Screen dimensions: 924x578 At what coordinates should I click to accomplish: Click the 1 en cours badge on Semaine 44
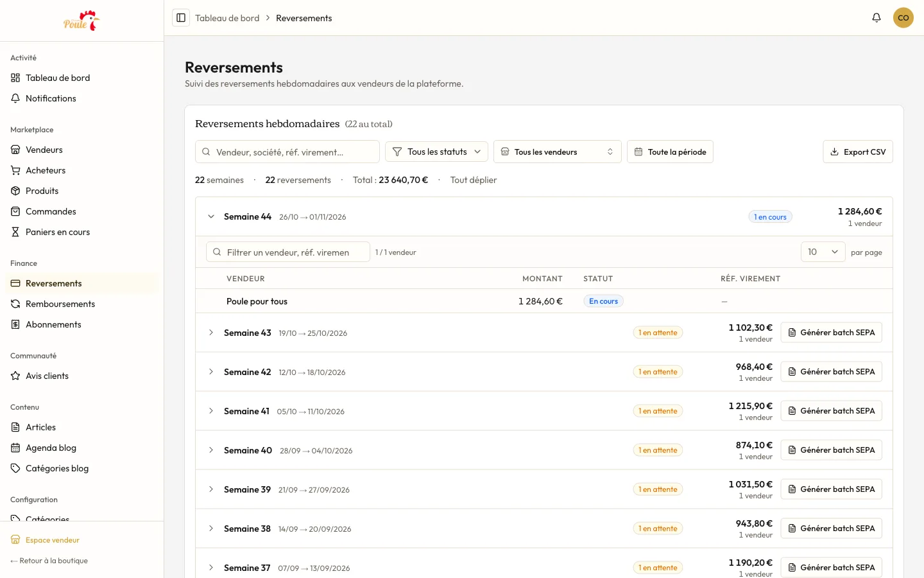tap(770, 217)
